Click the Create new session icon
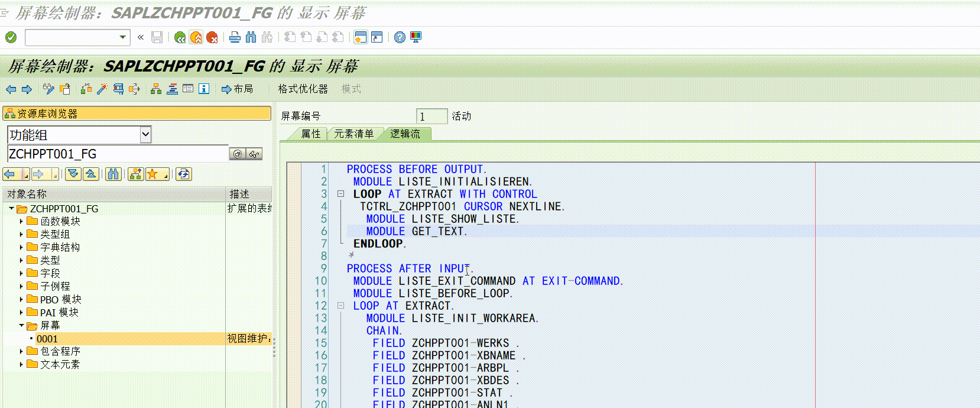980x408 pixels. click(x=361, y=37)
